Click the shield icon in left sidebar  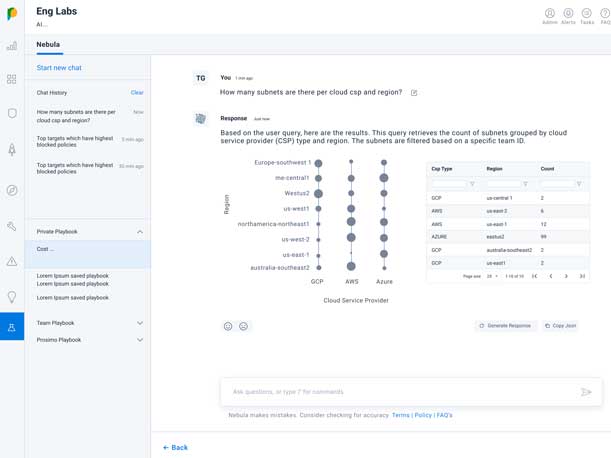[12, 114]
